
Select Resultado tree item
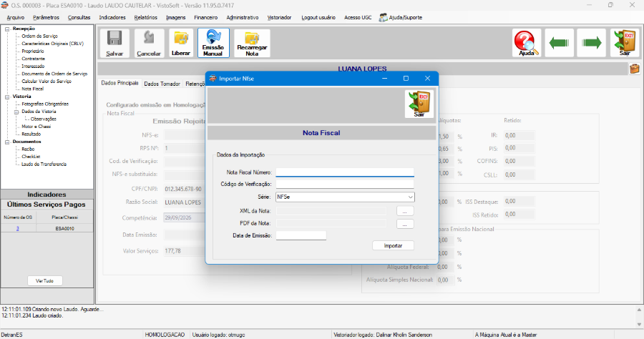point(31,134)
